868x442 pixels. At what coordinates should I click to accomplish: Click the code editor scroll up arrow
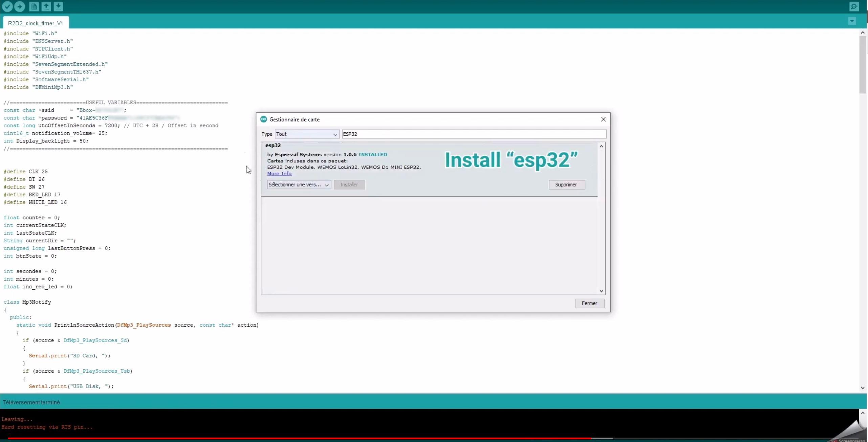(862, 33)
